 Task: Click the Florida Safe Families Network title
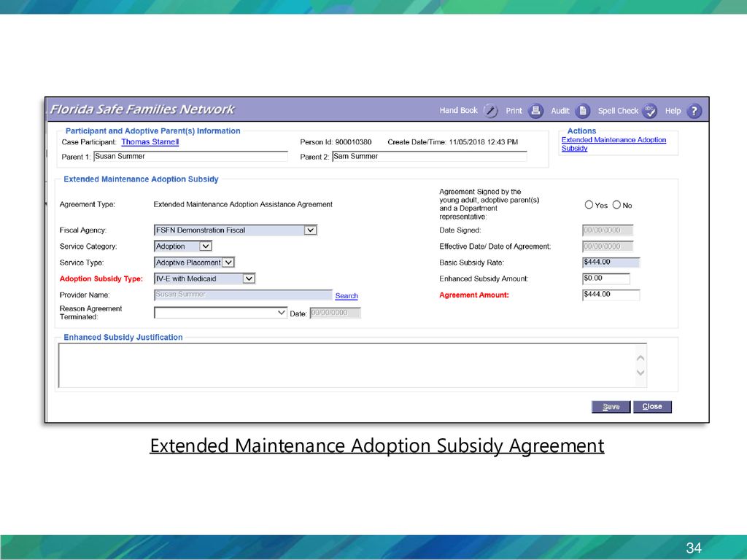pos(142,109)
